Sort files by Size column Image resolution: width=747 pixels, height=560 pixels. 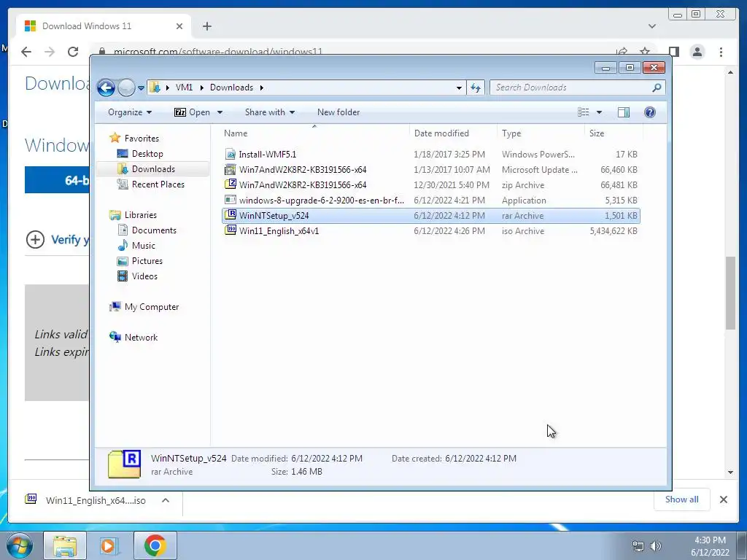(614, 133)
